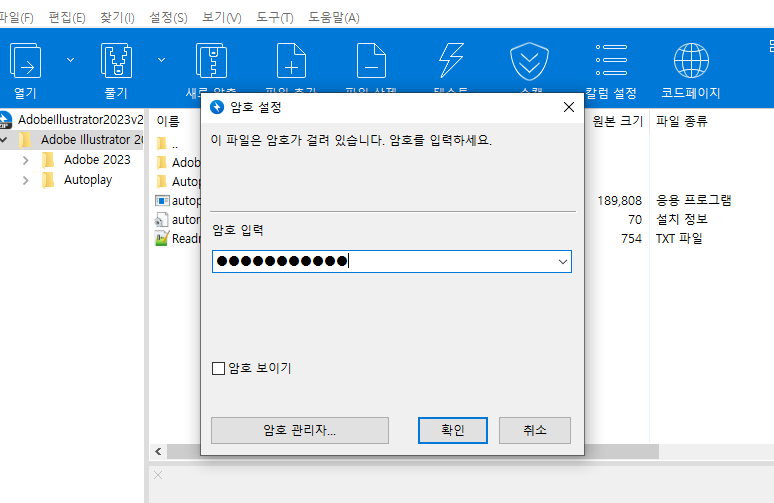Open 칼럼 설정 column settings icon

pyautogui.click(x=611, y=60)
